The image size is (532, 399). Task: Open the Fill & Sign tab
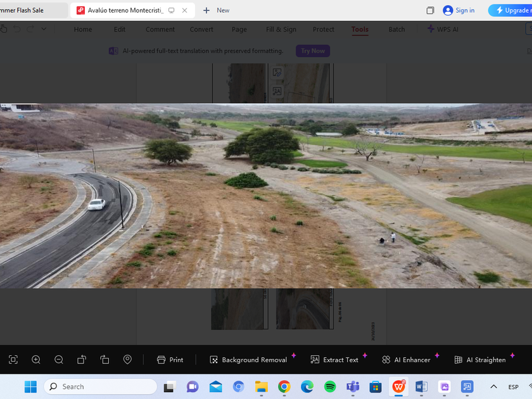tap(281, 30)
